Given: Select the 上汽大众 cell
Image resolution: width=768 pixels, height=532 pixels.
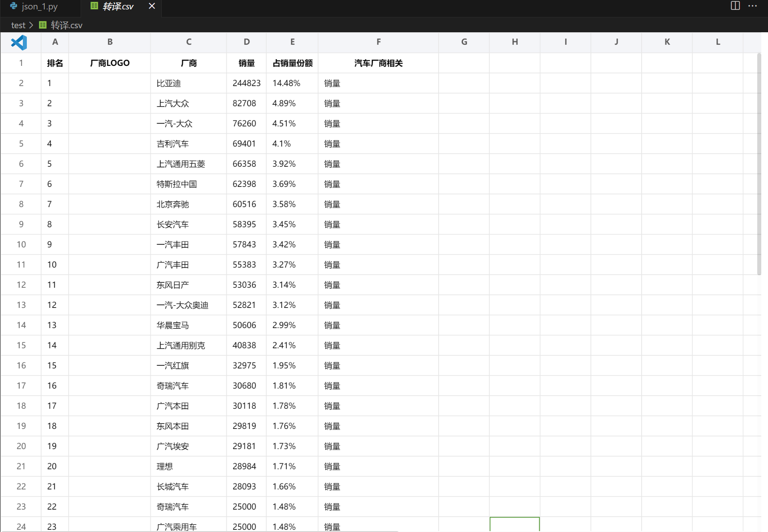Looking at the screenshot, I should pos(189,104).
